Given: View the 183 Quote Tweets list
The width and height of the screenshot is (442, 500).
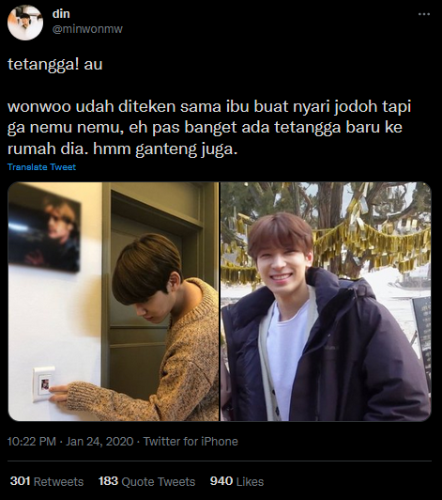Looking at the screenshot, I should point(147,481).
